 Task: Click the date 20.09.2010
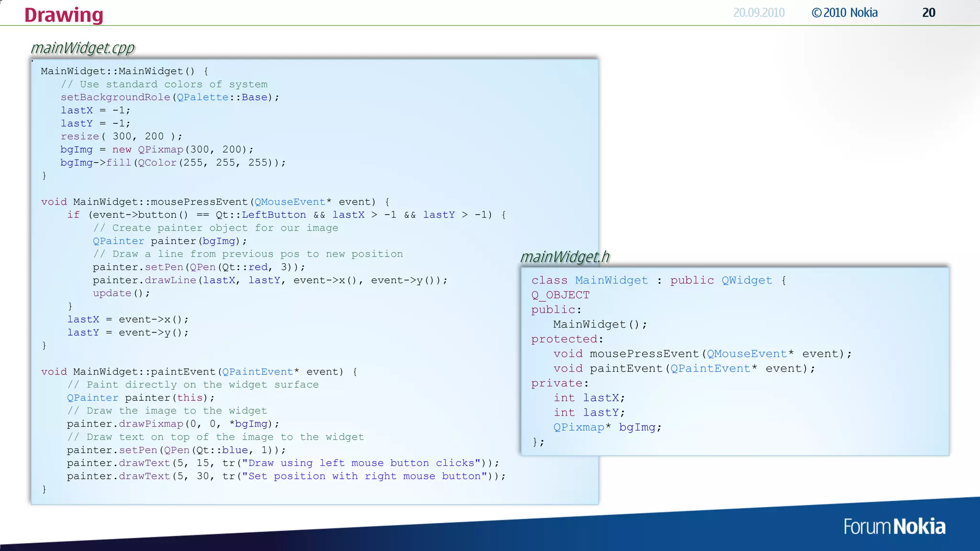click(x=758, y=13)
